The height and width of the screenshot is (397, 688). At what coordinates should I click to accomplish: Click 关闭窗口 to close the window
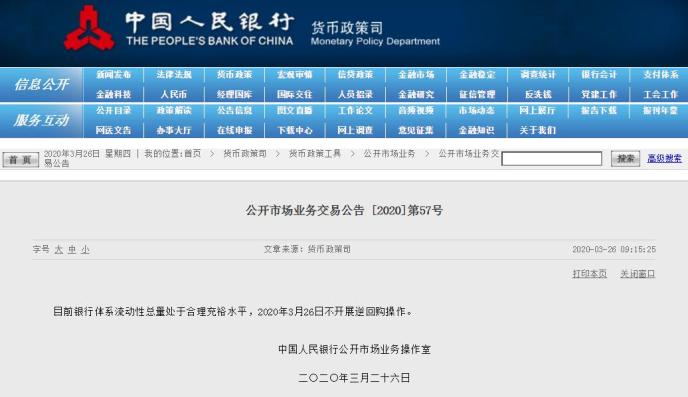[638, 274]
